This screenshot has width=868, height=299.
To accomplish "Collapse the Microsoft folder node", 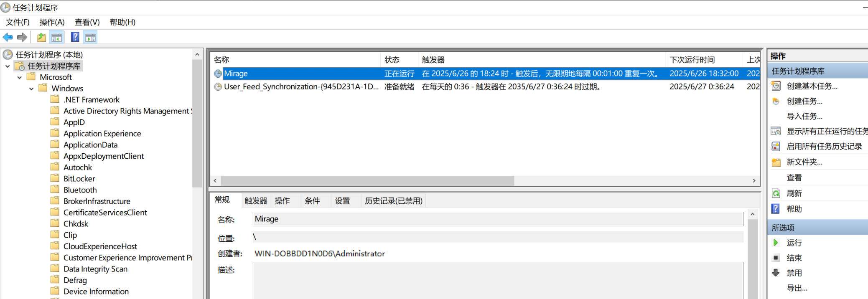I will click(x=20, y=77).
